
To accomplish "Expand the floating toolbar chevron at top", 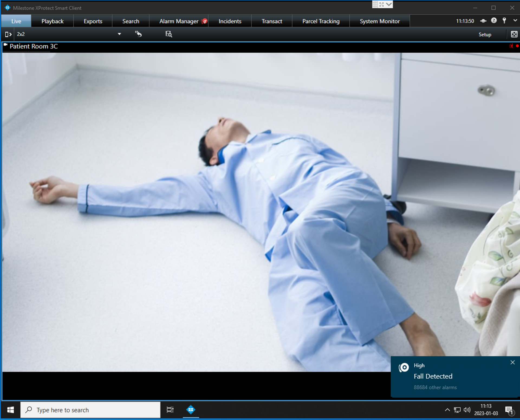I will [x=389, y=4].
